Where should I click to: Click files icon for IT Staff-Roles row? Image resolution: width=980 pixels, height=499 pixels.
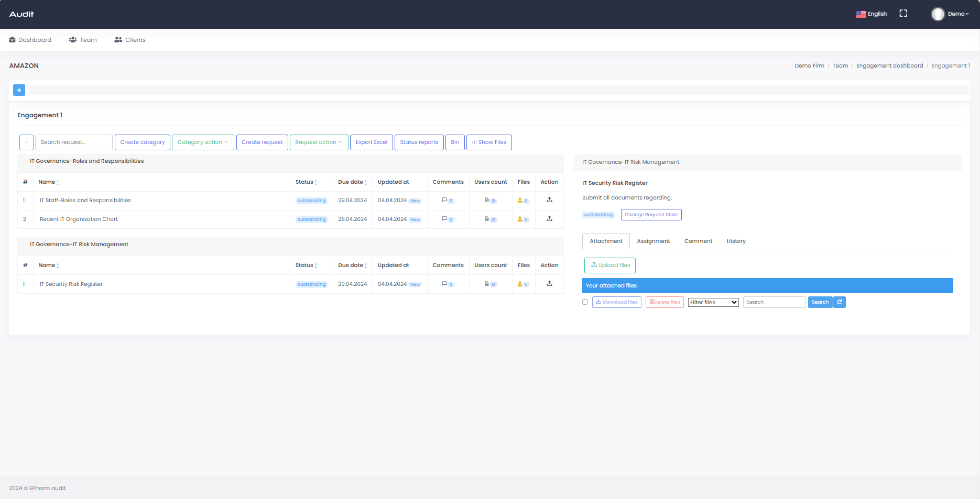[520, 201]
